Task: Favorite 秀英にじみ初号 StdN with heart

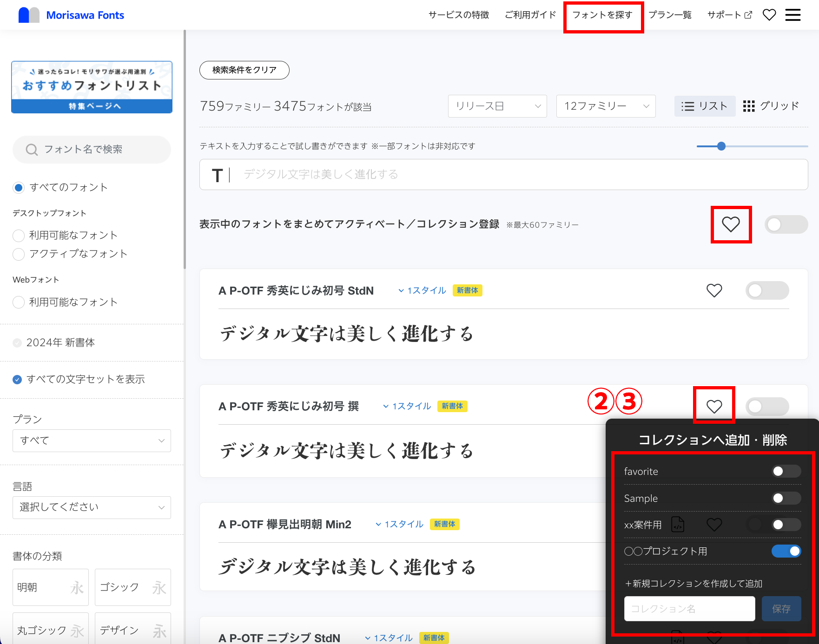Action: pos(714,290)
